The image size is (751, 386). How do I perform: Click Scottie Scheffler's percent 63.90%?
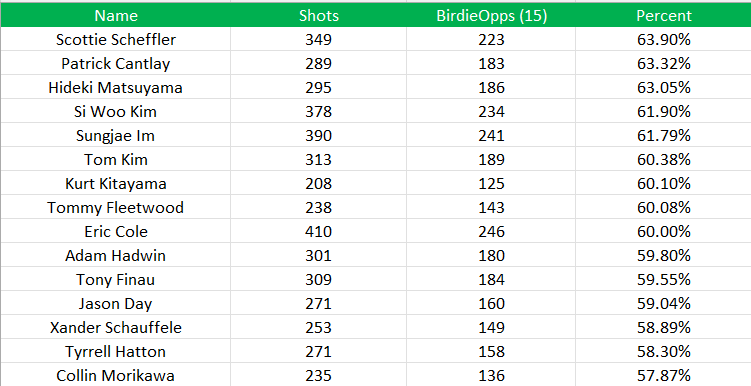663,39
